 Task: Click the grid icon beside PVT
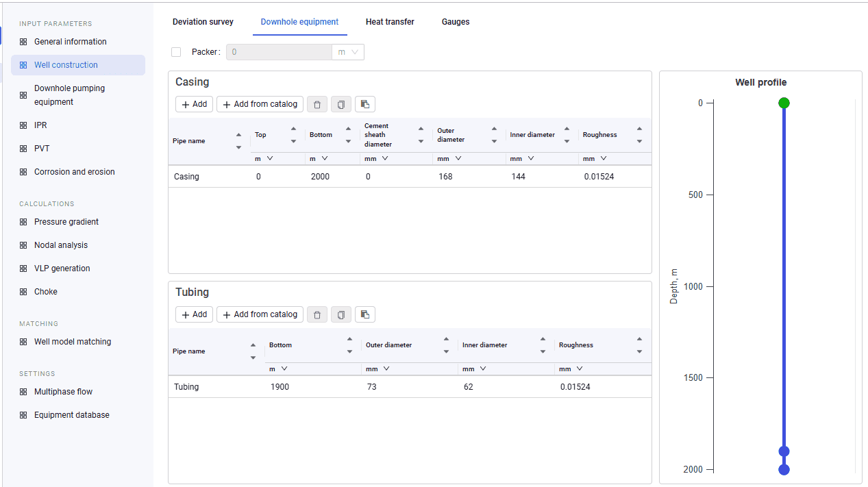point(23,149)
